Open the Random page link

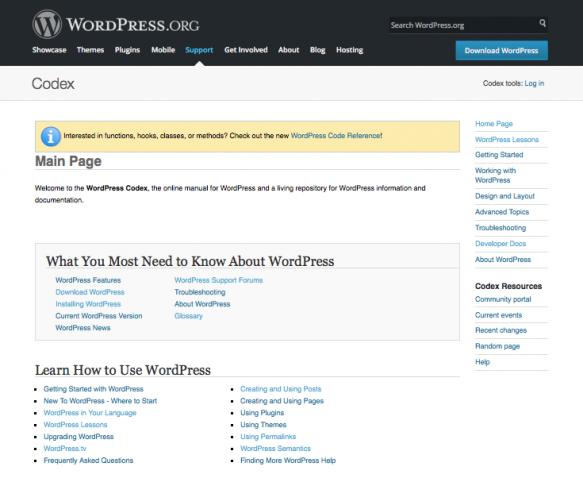[497, 346]
